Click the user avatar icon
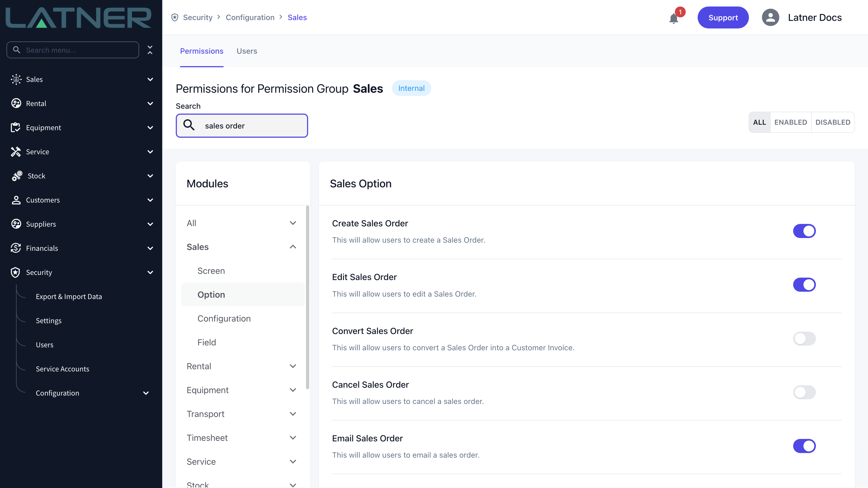Viewport: 868px width, 488px height. pos(770,18)
